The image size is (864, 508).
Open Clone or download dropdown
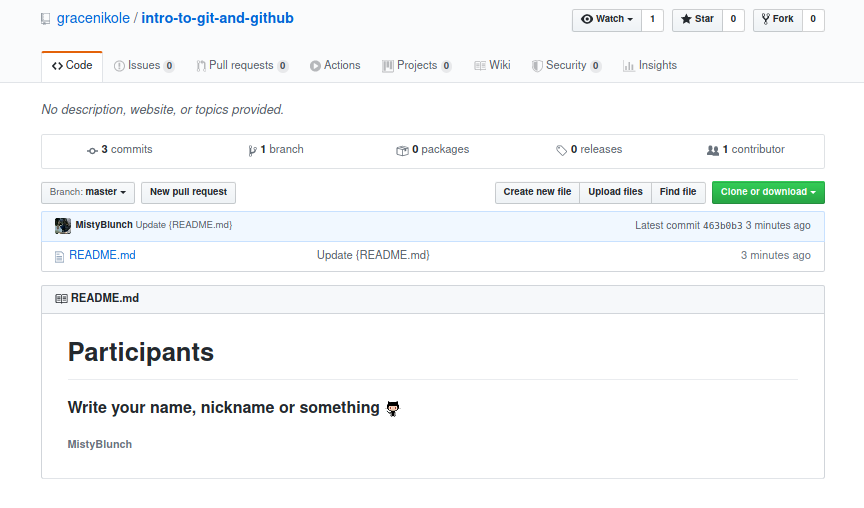[x=768, y=192]
